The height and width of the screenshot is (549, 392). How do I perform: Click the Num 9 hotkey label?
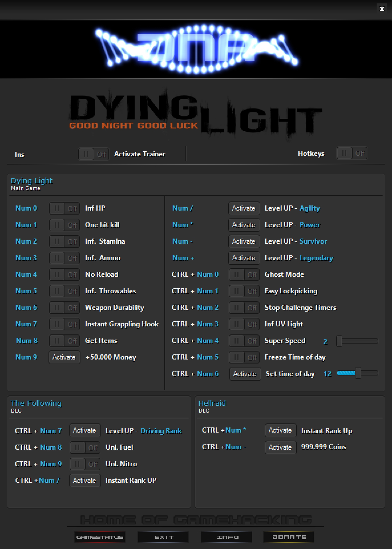[x=26, y=357]
